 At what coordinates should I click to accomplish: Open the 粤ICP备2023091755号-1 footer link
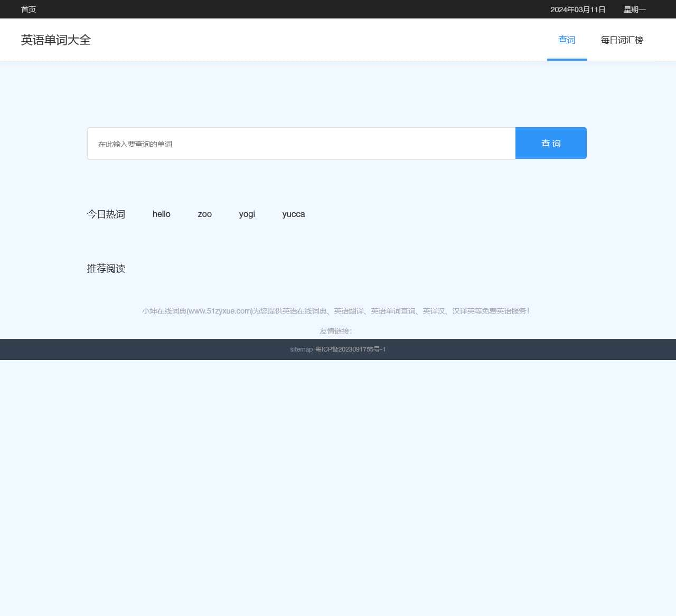tap(351, 349)
